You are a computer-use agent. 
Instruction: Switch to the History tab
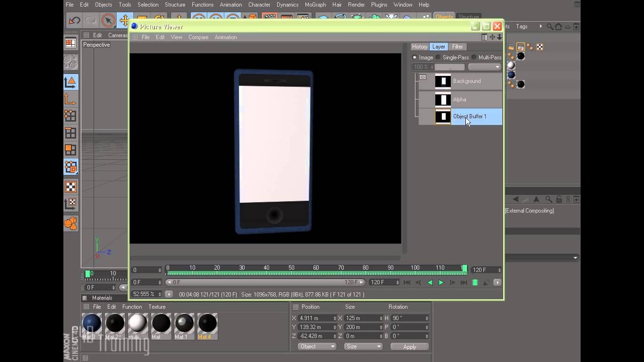(420, 47)
